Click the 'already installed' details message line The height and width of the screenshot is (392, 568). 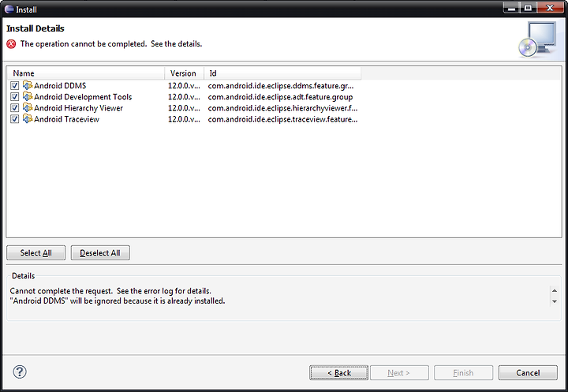pyautogui.click(x=118, y=301)
